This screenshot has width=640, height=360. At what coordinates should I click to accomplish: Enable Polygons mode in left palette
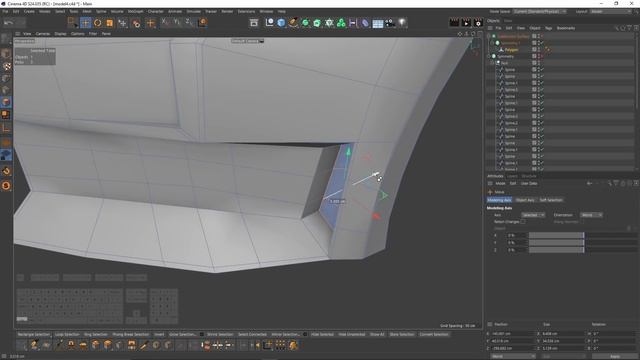[x=6, y=102]
